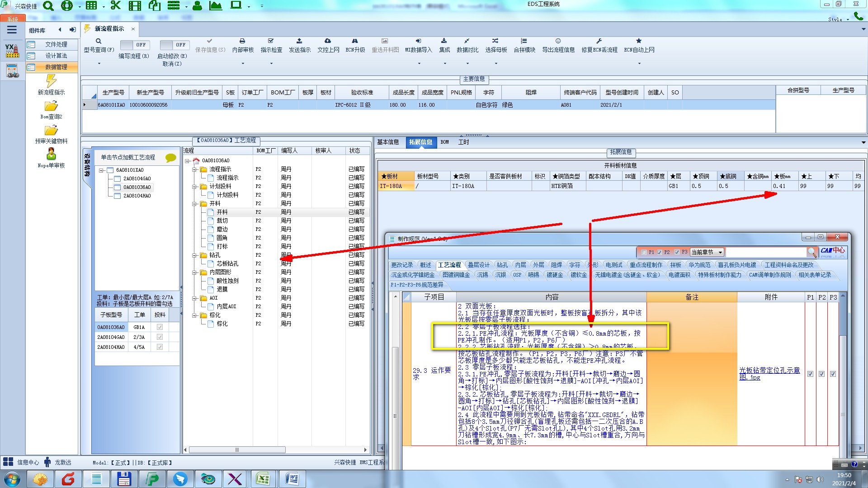This screenshot has height=488, width=868.
Task: Collapse the 钻孔 tree node
Action: pos(195,255)
